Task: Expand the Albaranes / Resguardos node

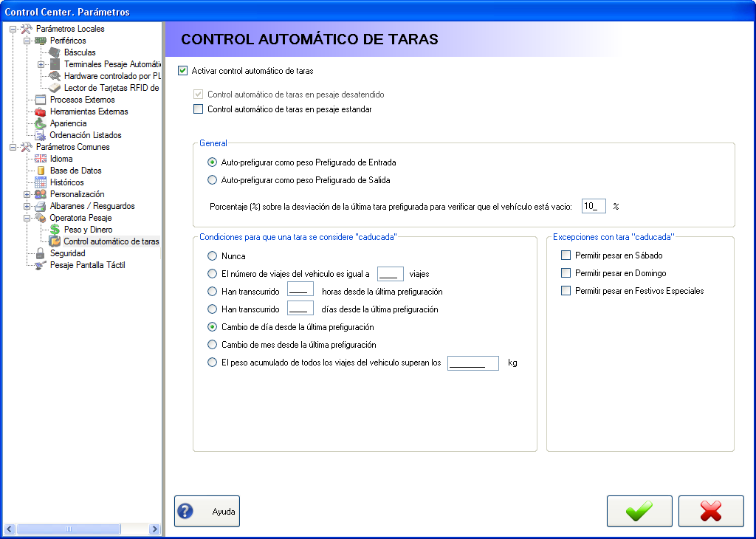Action: [x=27, y=206]
